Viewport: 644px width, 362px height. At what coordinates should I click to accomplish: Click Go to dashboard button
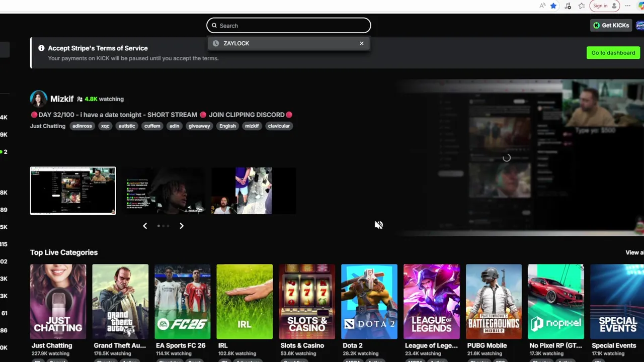point(613,53)
